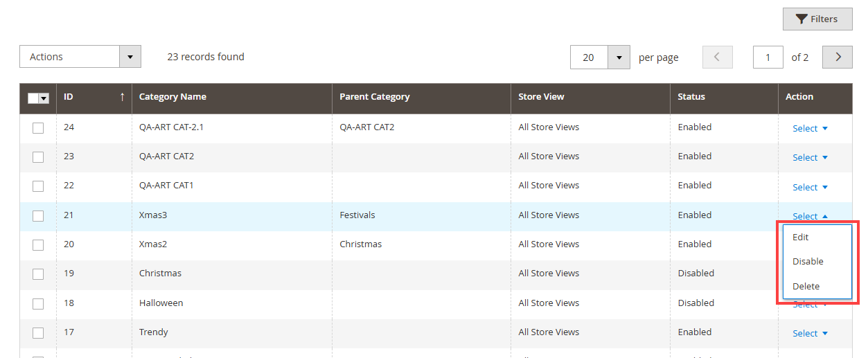Expand the per page size dropdown

click(618, 57)
